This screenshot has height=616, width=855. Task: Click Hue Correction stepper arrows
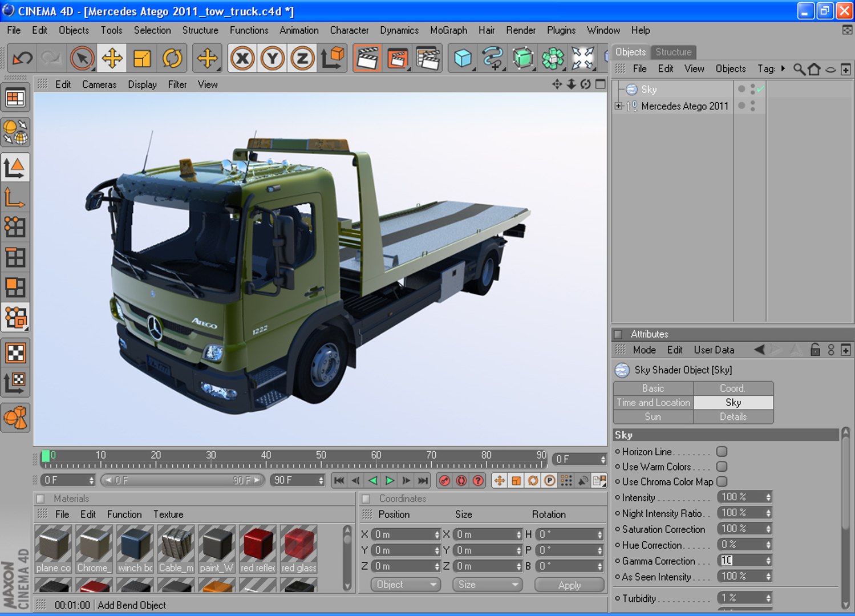(768, 545)
